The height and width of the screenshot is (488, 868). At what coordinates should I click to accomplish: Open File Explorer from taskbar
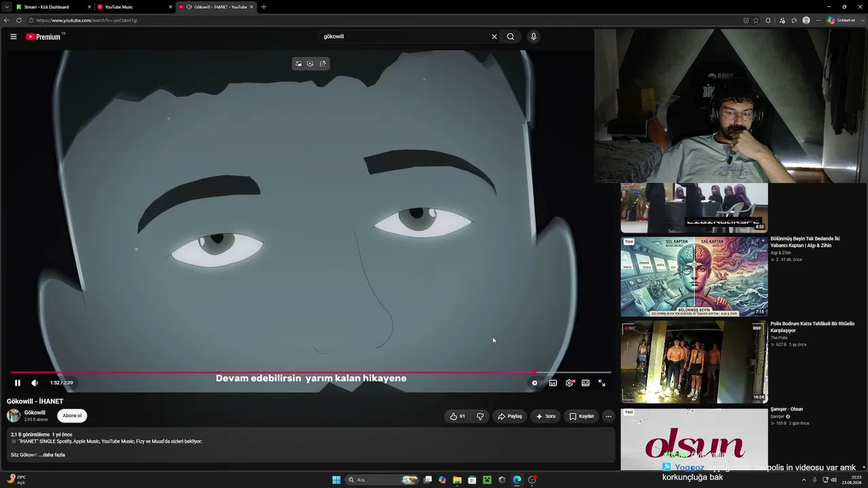457,480
